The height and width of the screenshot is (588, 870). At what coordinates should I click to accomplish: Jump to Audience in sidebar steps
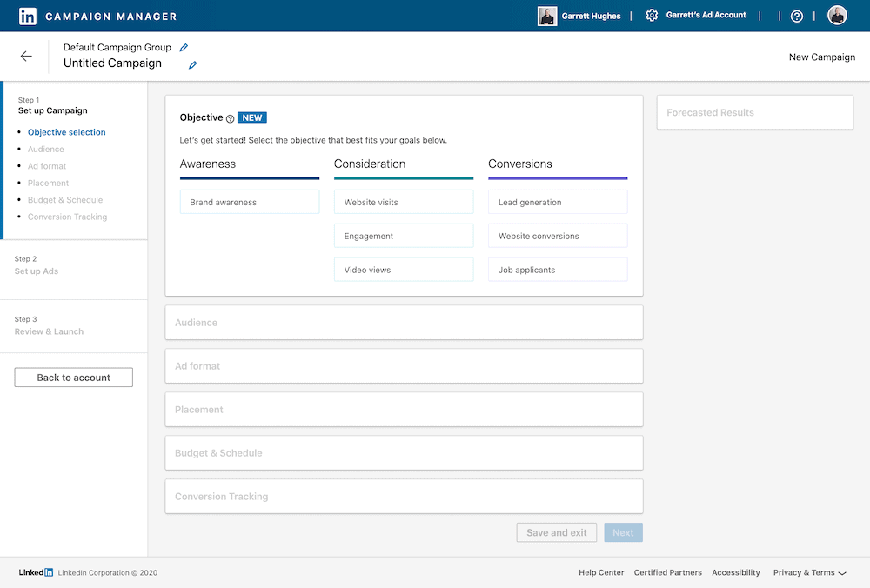45,150
